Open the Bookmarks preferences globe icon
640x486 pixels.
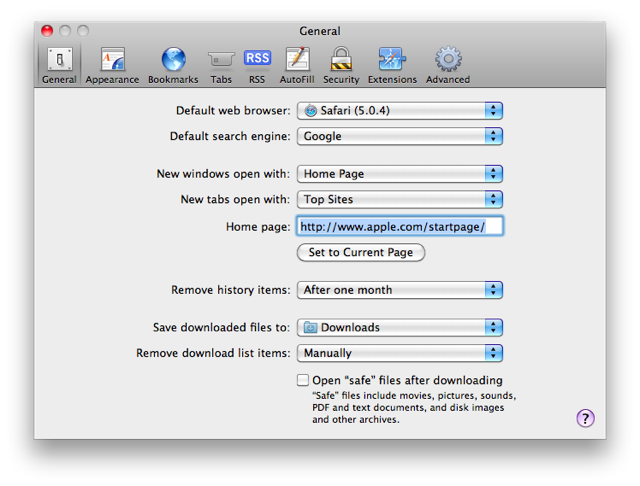tap(173, 59)
